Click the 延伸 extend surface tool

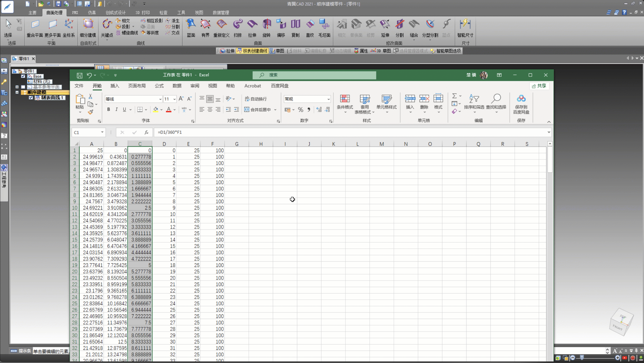(x=385, y=28)
